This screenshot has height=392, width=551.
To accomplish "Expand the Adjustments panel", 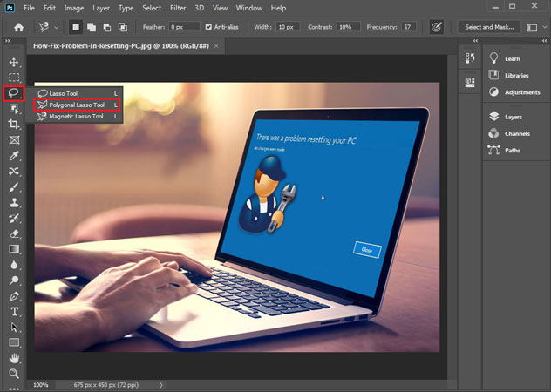I will [521, 92].
